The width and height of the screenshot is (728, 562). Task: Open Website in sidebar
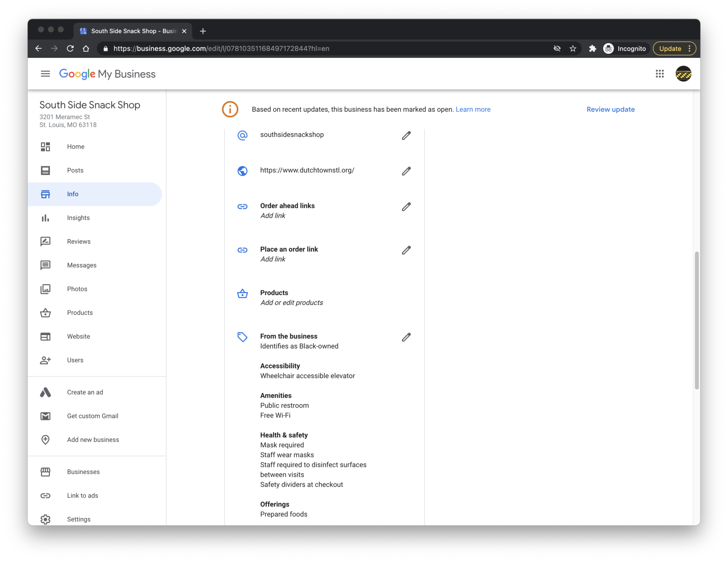pos(95,336)
